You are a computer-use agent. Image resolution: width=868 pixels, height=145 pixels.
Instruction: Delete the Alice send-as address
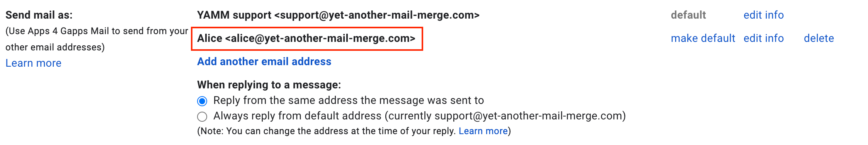click(819, 38)
